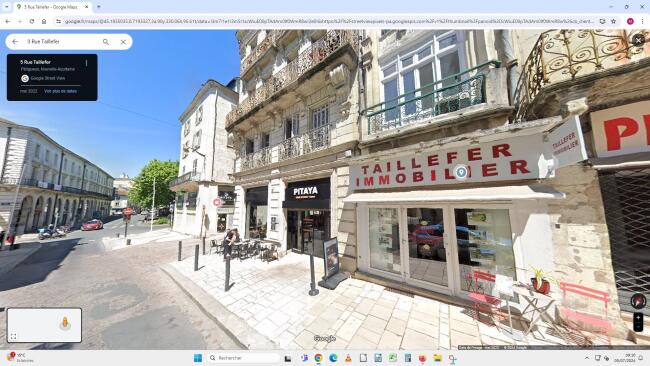
Task: Click the minimap thumbnail with Pegman
Action: [x=44, y=325]
